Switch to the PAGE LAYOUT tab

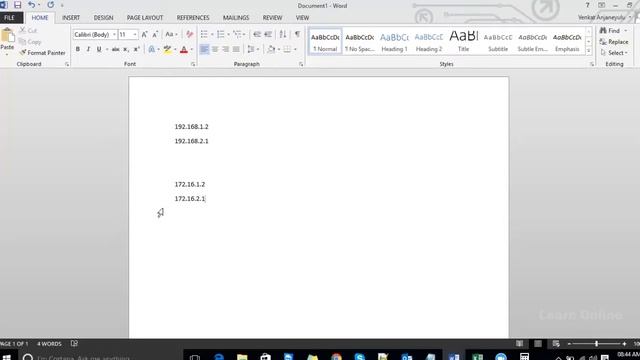(x=145, y=18)
